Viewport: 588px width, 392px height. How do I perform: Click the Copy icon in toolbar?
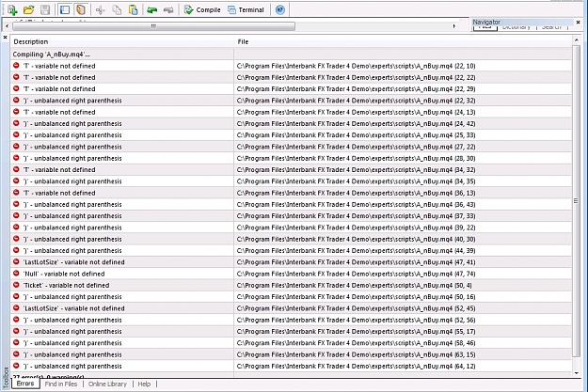[x=117, y=10]
